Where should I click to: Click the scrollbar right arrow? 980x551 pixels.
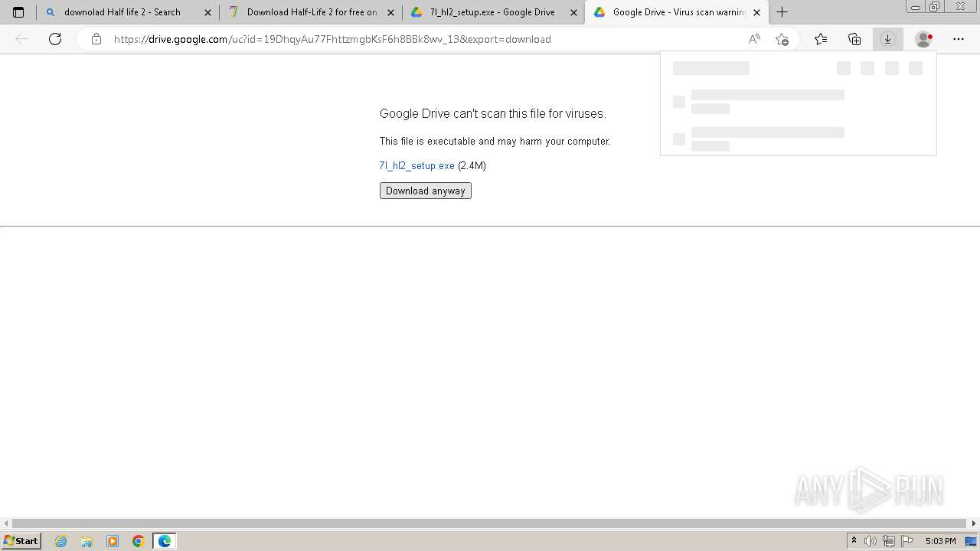click(974, 523)
